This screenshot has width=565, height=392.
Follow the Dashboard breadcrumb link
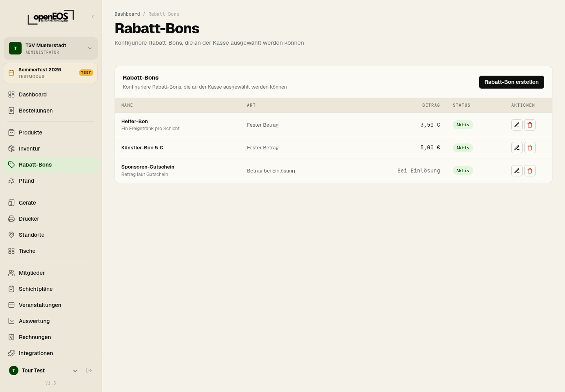[127, 14]
